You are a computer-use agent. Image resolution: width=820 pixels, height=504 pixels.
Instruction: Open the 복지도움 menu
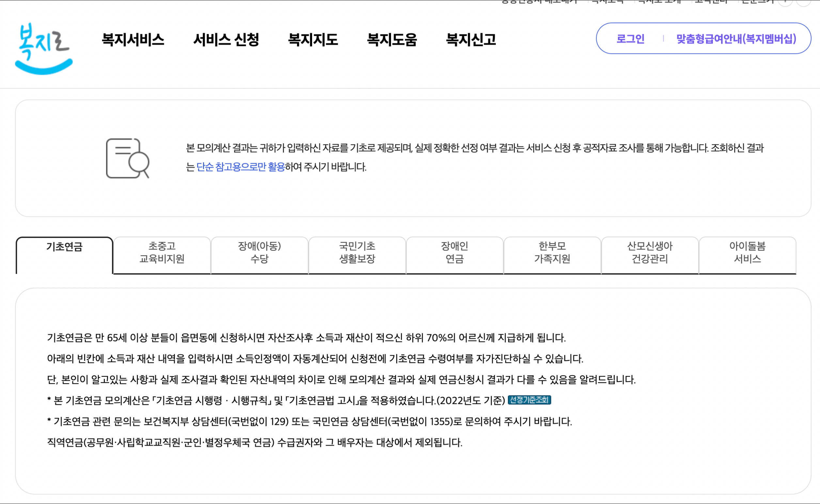(x=392, y=40)
